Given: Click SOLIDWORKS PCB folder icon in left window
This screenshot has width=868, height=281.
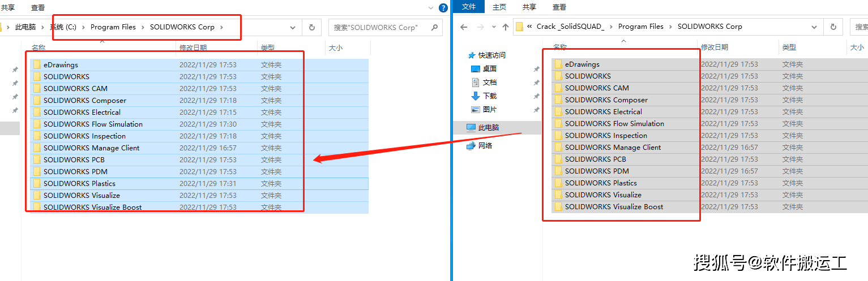Looking at the screenshot, I should (37, 160).
